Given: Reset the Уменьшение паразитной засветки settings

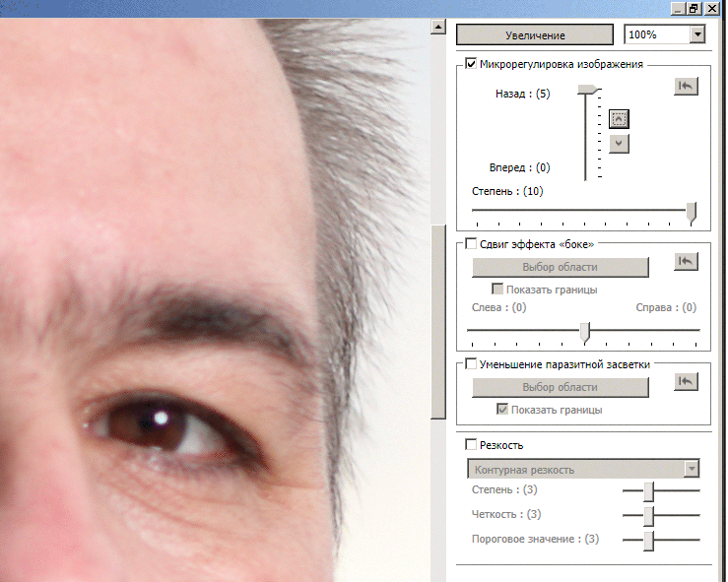Looking at the screenshot, I should (x=686, y=382).
